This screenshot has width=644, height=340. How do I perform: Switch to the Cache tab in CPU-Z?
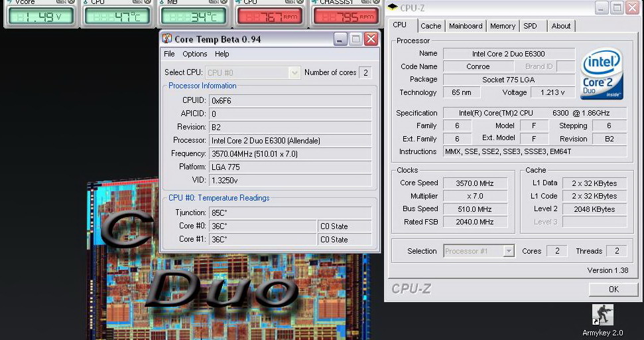coord(431,26)
